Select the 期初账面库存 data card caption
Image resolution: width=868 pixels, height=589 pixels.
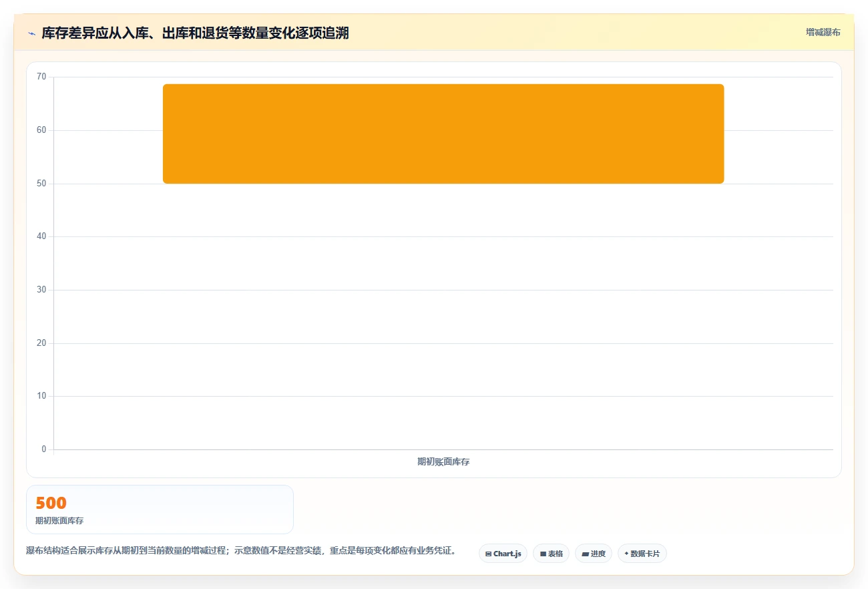coord(59,521)
